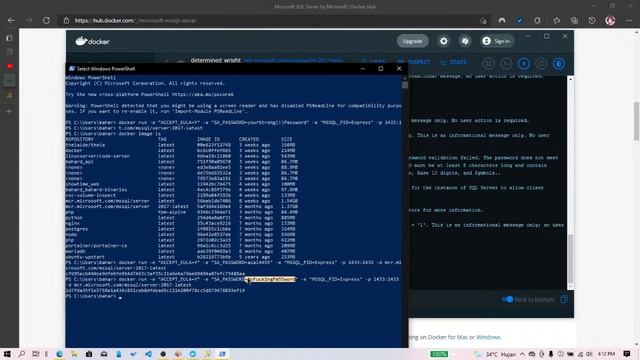The width and height of the screenshot is (640, 360).
Task: Select the red tab in the Edge sidebar
Action: [x=10, y=66]
